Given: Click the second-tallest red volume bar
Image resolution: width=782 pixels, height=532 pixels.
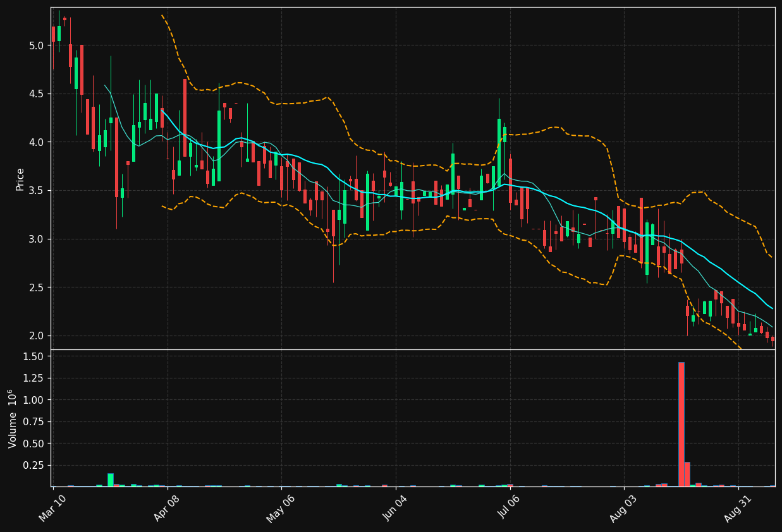Looking at the screenshot, I should (x=687, y=475).
